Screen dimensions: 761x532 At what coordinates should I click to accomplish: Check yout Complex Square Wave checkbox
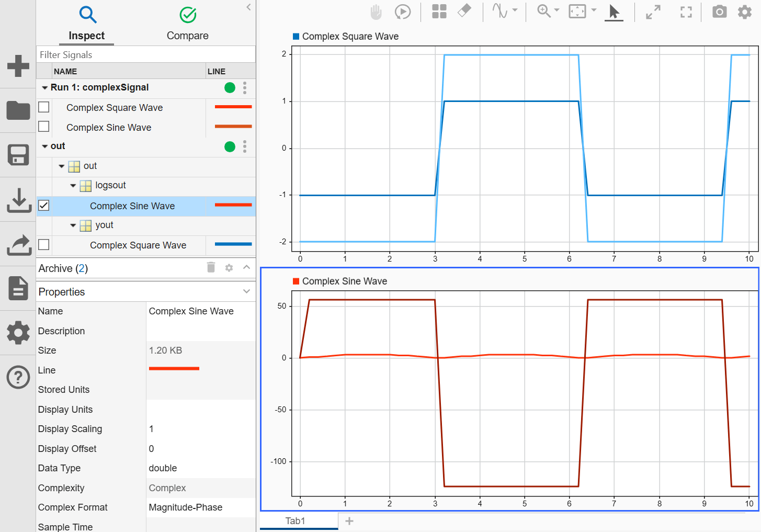click(x=44, y=244)
